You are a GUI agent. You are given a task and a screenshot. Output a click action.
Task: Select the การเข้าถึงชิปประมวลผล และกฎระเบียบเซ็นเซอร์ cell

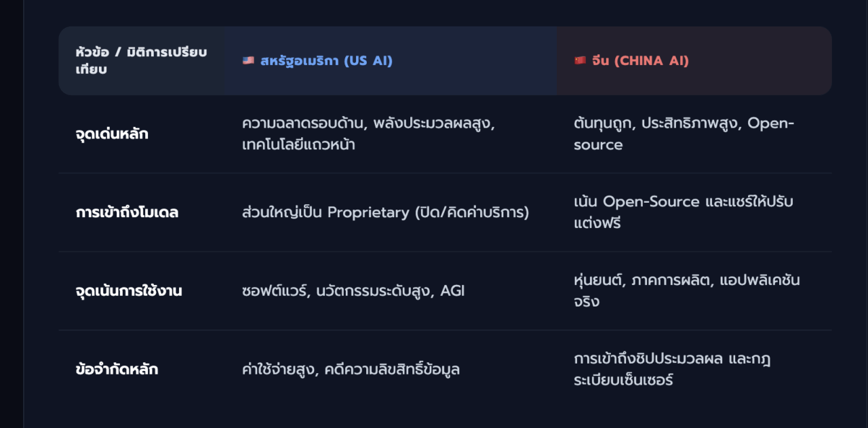pyautogui.click(x=672, y=370)
